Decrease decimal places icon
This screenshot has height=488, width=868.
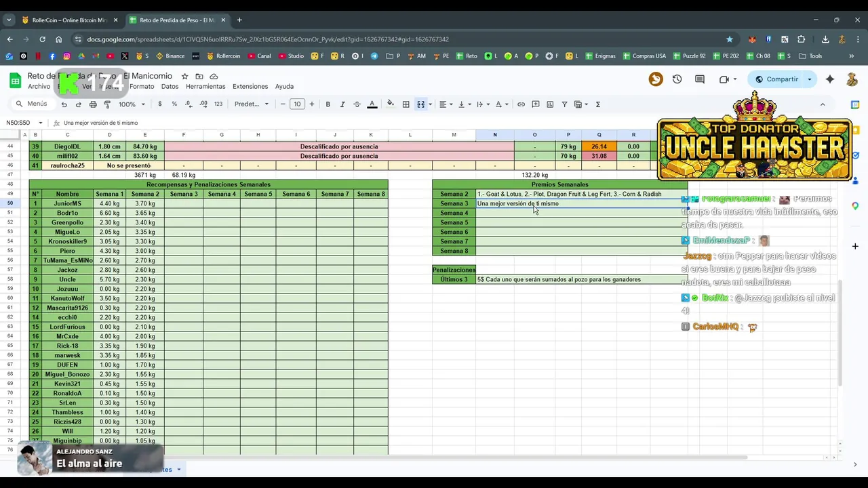[x=189, y=104]
